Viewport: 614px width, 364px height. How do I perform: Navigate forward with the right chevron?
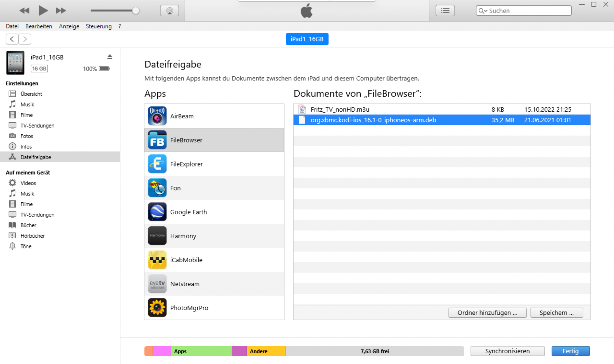pos(25,39)
